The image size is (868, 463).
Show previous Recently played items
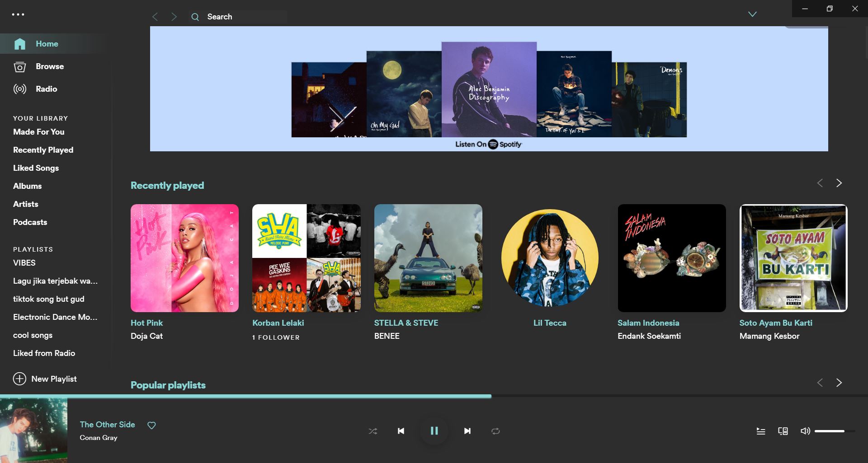point(820,183)
